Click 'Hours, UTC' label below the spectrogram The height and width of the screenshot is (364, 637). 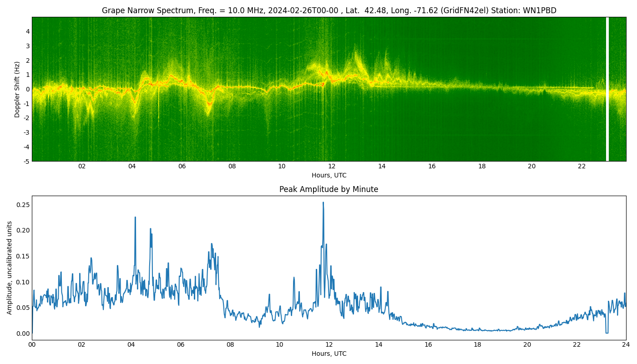[x=329, y=175]
